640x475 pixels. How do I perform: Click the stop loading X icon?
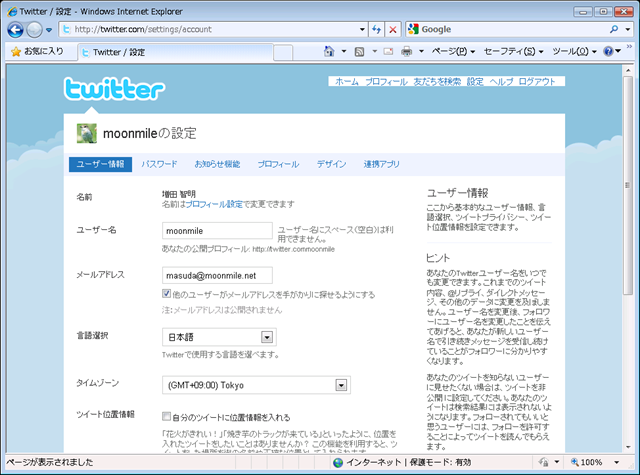pyautogui.click(x=393, y=29)
